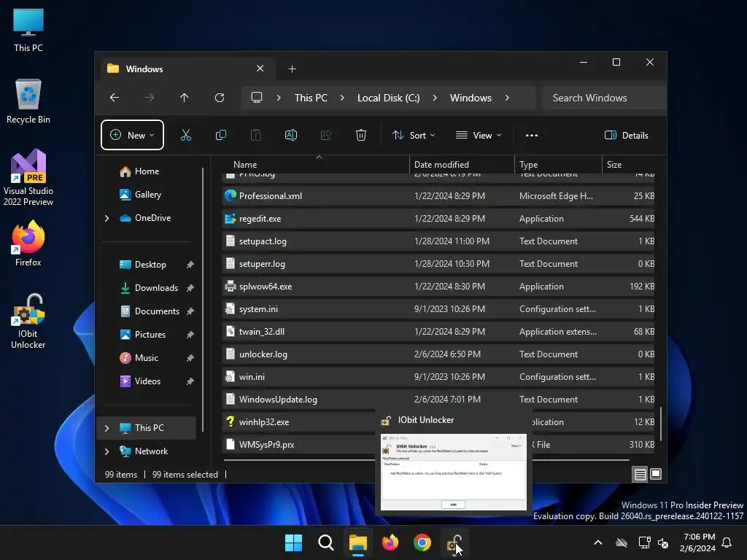Open the See more ellipsis menu

click(x=532, y=135)
